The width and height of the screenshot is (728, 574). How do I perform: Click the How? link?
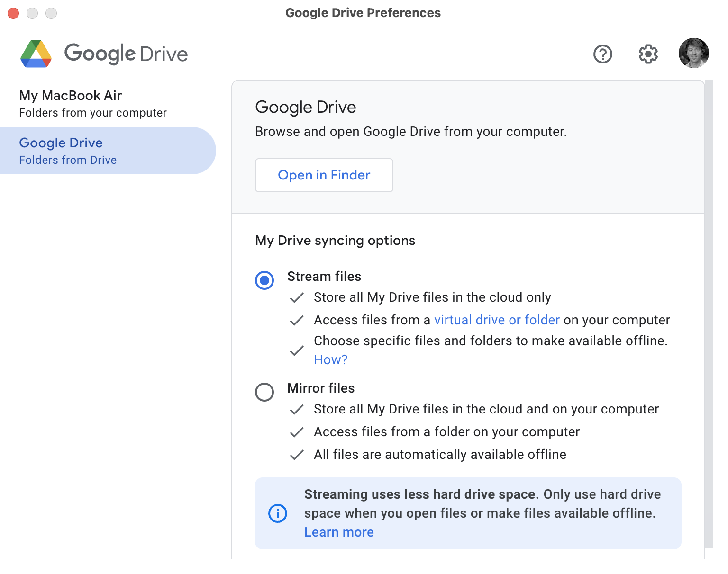pos(330,360)
